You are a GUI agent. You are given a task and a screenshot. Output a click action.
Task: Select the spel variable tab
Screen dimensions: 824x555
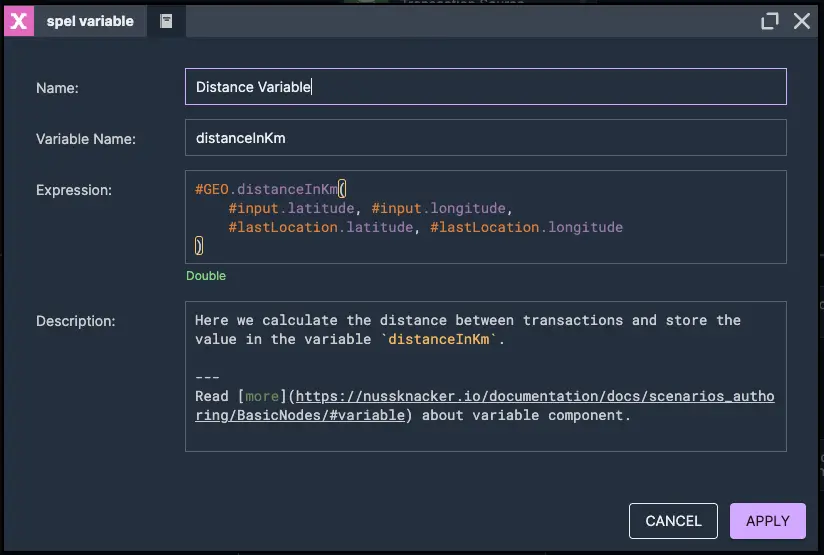pyautogui.click(x=90, y=21)
